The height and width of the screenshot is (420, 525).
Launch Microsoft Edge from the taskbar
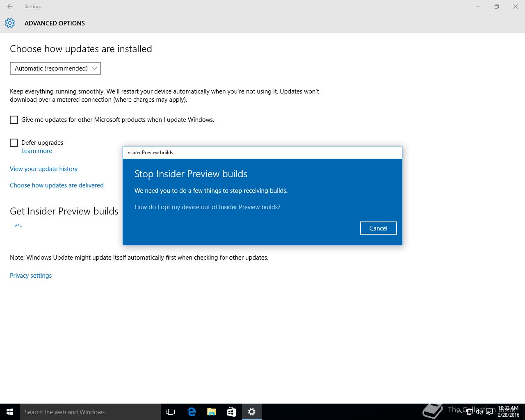point(192,412)
